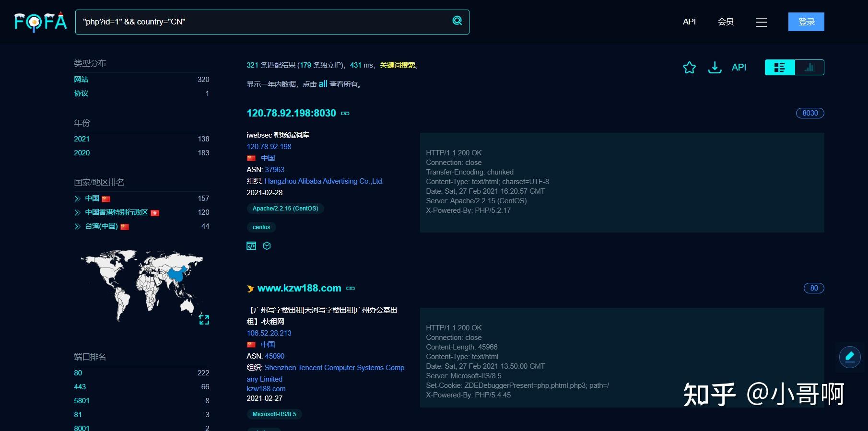Filter by 协议 type

pos(81,93)
